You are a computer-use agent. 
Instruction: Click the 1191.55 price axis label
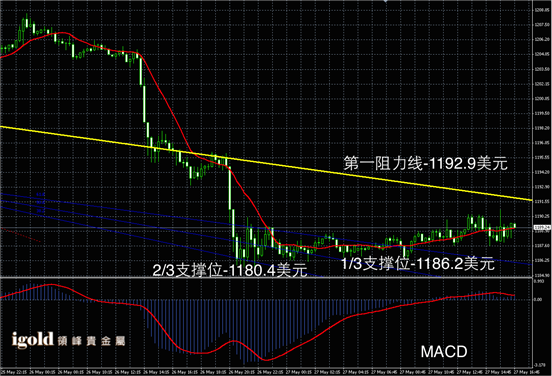tap(542, 202)
